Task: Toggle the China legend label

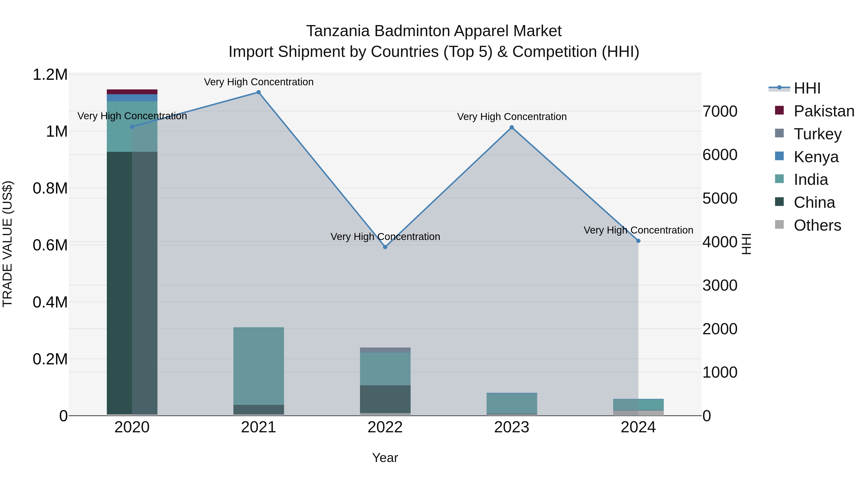Action: [814, 202]
